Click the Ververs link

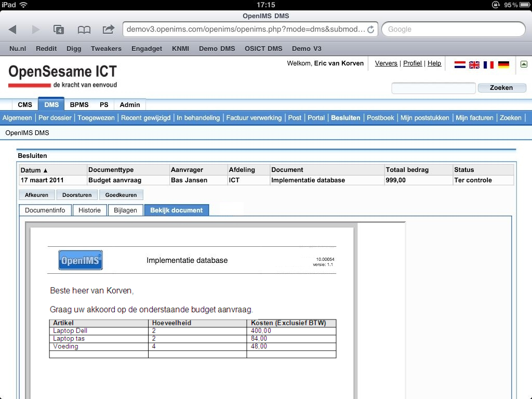click(x=386, y=63)
